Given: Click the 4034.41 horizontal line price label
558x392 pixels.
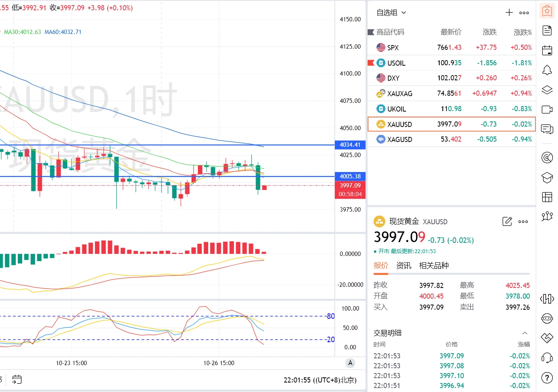Looking at the screenshot, I should 350,145.
